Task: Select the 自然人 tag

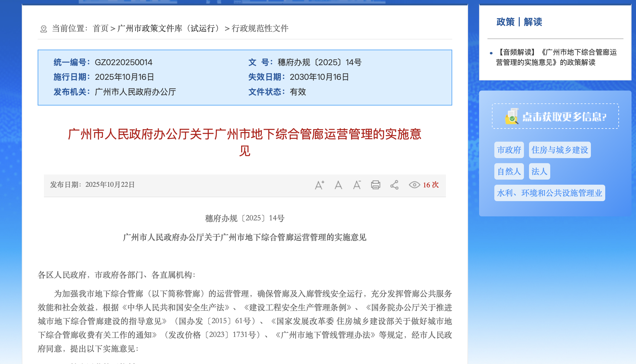Action: (509, 172)
